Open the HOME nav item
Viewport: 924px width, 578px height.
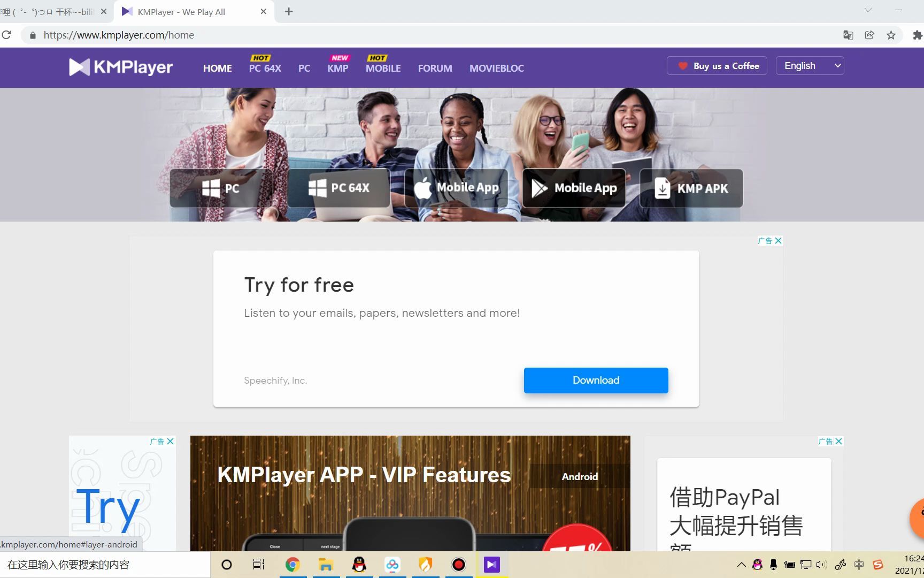(x=217, y=68)
